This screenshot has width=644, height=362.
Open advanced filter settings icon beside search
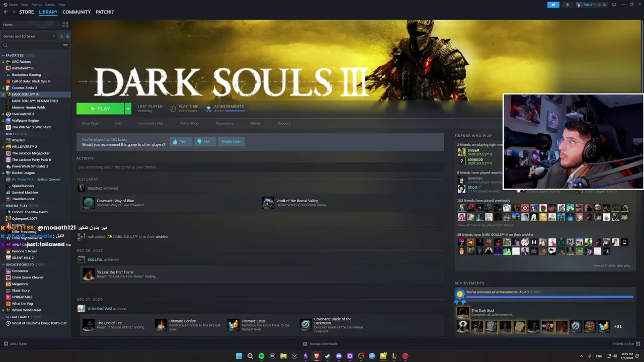(65, 46)
